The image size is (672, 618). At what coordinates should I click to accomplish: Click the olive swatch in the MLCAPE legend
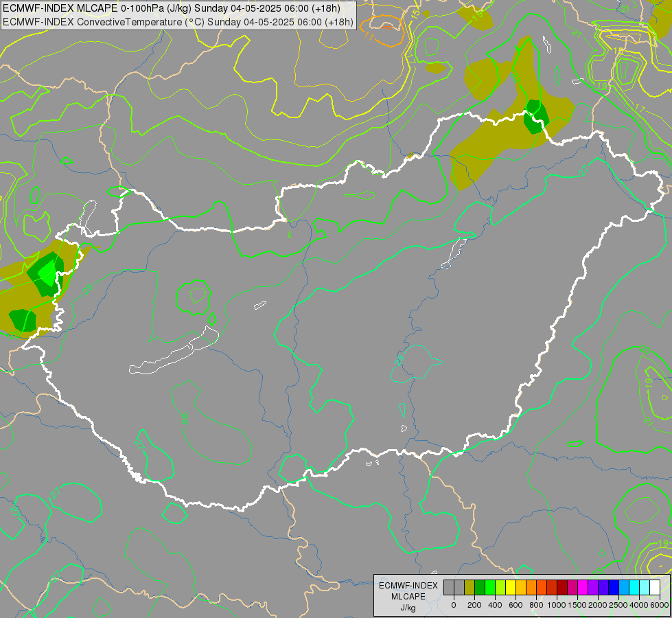point(470,587)
